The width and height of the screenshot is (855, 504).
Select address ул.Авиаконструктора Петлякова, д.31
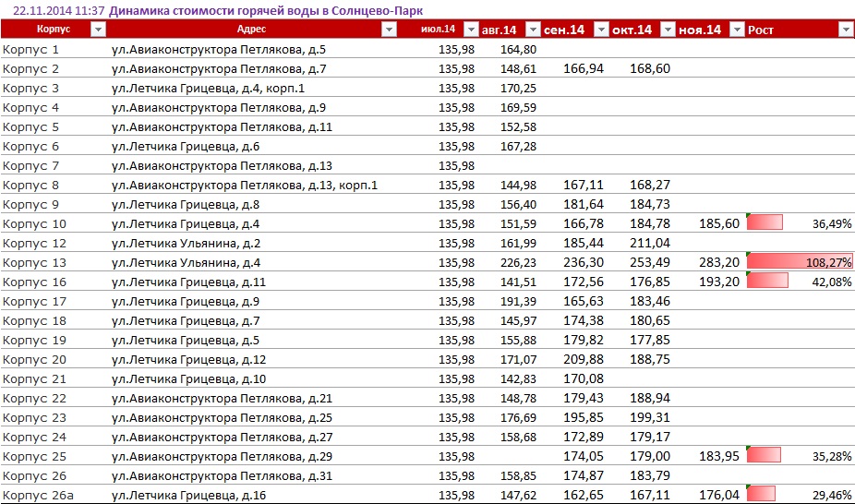coord(222,475)
